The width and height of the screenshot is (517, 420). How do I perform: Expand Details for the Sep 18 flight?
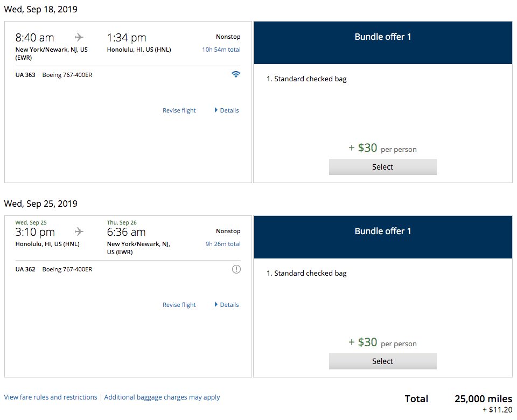(x=227, y=110)
